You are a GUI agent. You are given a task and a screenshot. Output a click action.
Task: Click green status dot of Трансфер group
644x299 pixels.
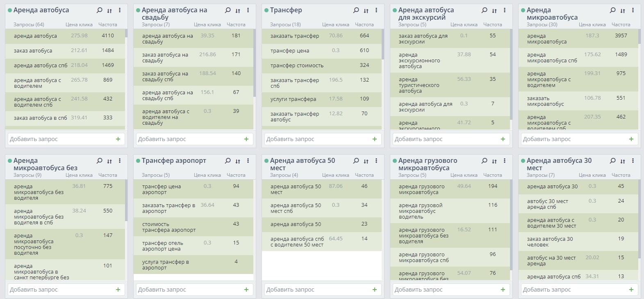(x=266, y=10)
